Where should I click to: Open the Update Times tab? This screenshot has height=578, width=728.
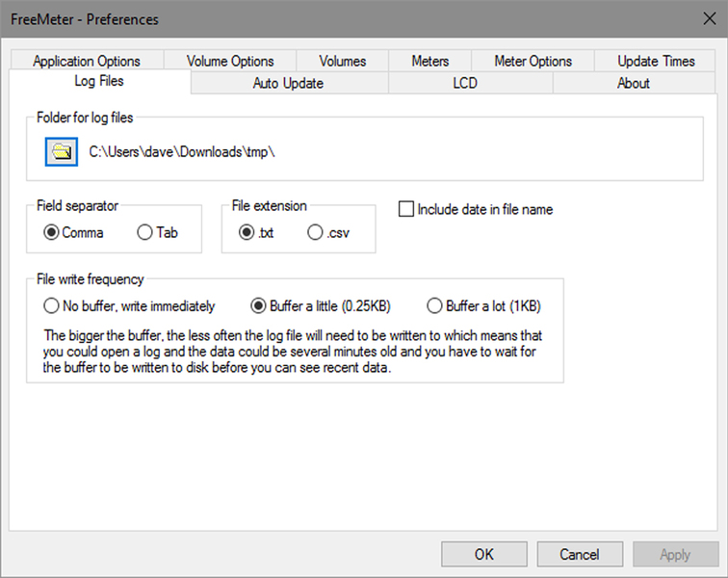click(656, 61)
